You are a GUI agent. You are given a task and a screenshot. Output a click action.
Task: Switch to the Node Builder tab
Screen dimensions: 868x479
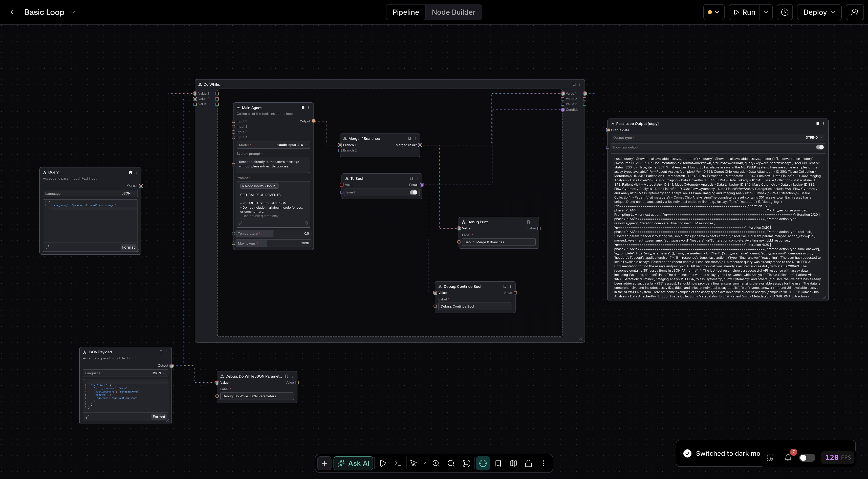pyautogui.click(x=453, y=12)
